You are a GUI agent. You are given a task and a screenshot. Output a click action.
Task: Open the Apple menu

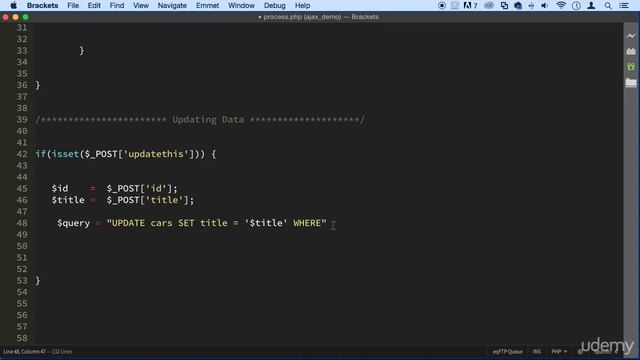pyautogui.click(x=13, y=5)
